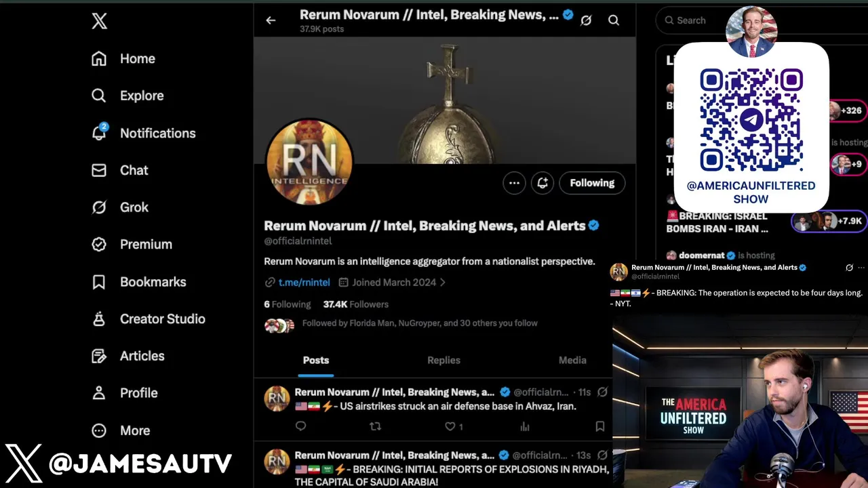Image resolution: width=868 pixels, height=488 pixels.
Task: Click the Bookmarks ribbon icon
Action: [99, 281]
